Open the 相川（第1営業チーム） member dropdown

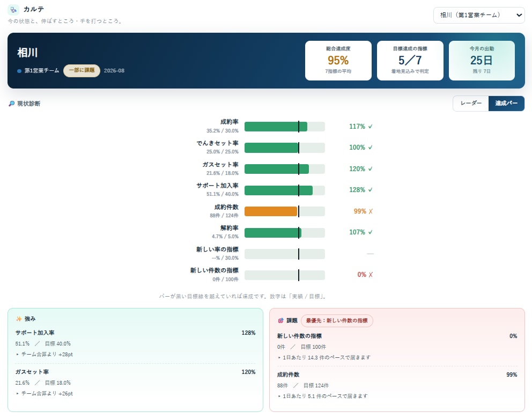(x=479, y=15)
